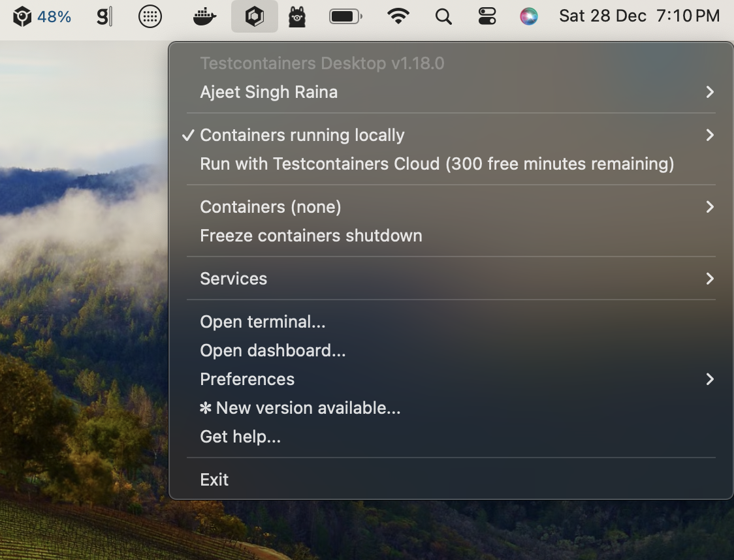Expand the Containers running locally submenu arrow

tap(710, 135)
